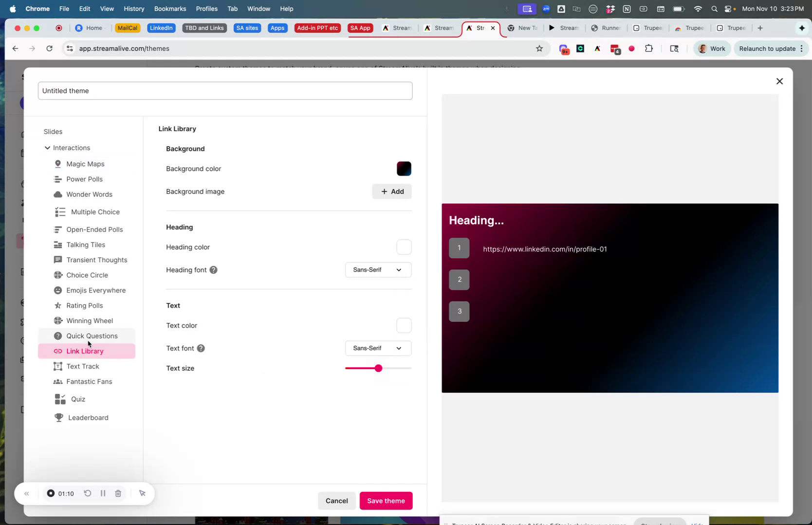Open the Power Polls interaction
Image resolution: width=812 pixels, height=525 pixels.
click(x=84, y=179)
